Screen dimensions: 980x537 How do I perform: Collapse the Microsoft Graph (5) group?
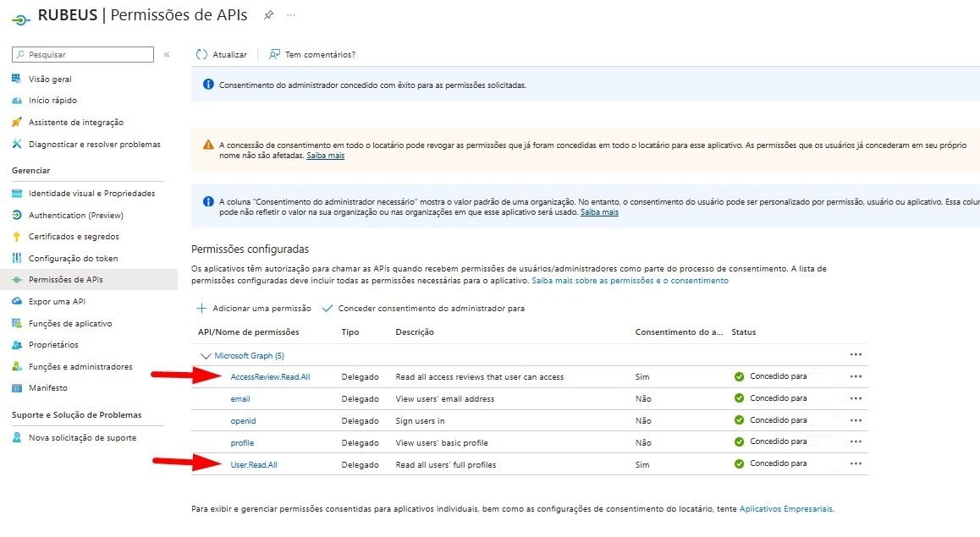coord(206,356)
